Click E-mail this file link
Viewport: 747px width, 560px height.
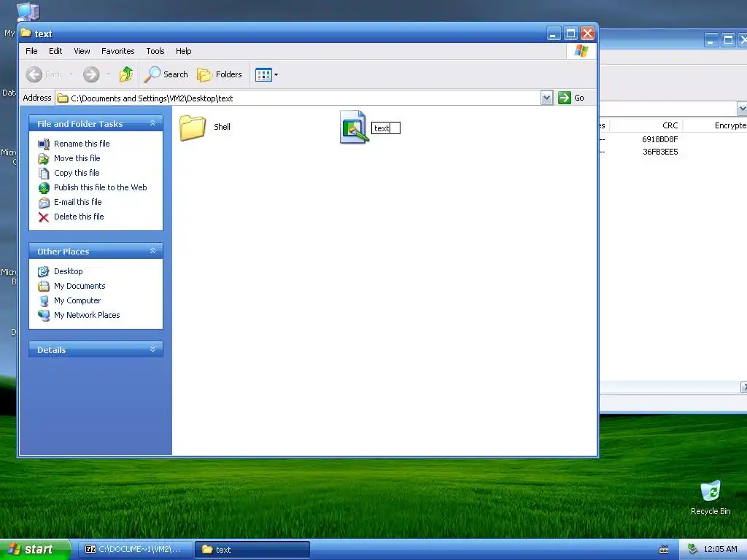[77, 202]
